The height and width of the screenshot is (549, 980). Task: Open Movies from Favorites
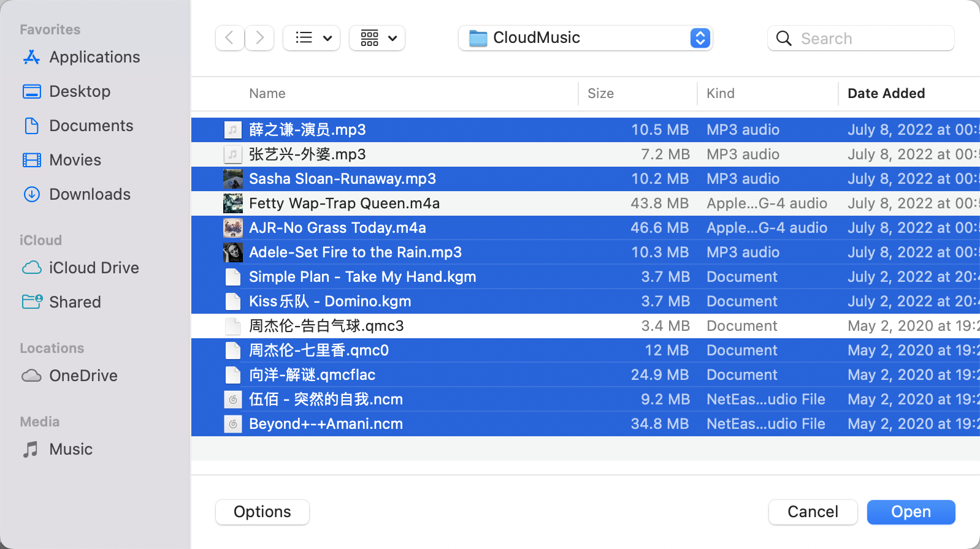click(x=75, y=160)
